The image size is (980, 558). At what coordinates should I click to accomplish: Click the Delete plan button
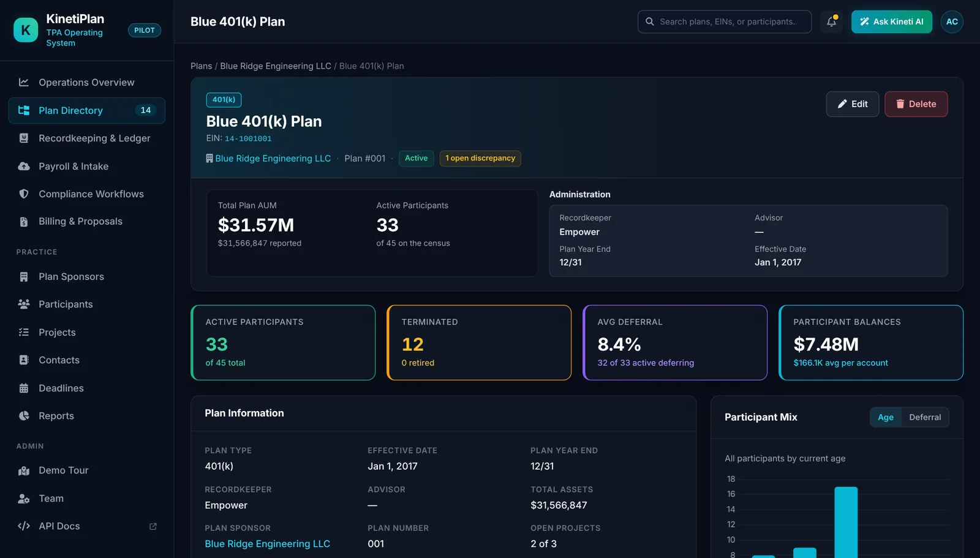(916, 104)
